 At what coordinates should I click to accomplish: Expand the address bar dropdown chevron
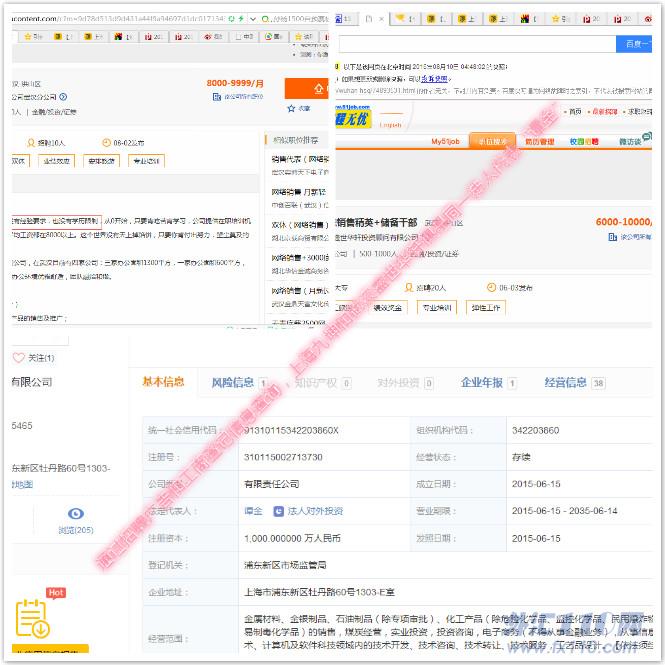click(253, 19)
